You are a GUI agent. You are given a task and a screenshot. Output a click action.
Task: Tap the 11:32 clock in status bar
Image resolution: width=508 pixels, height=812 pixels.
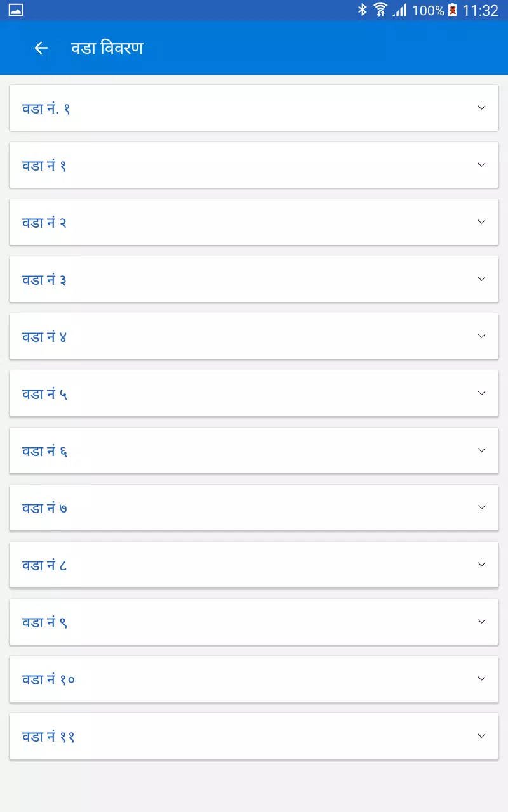[481, 10]
